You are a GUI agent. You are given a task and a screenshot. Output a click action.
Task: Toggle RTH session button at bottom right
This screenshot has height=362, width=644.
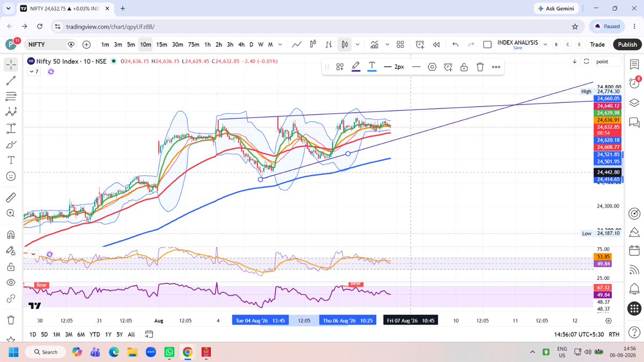point(614,334)
